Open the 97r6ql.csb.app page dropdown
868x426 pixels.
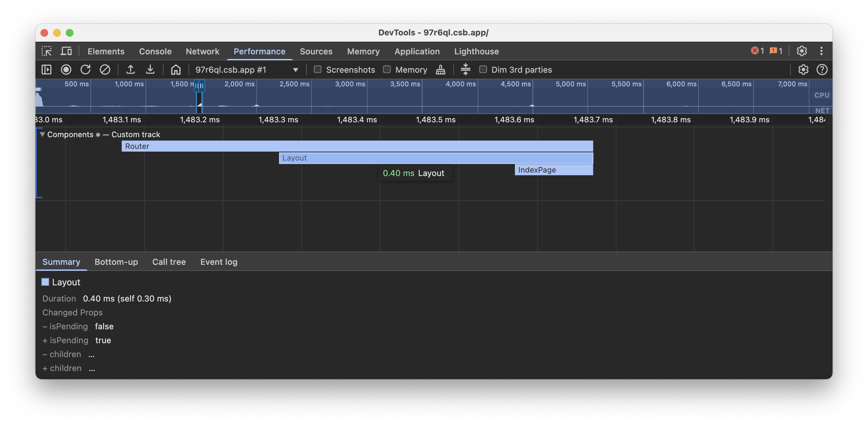[295, 70]
